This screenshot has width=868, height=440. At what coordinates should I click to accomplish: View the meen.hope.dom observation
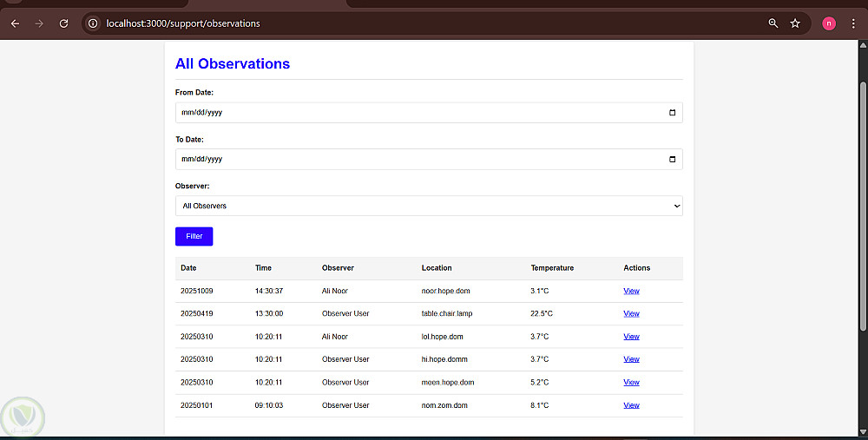coord(631,383)
